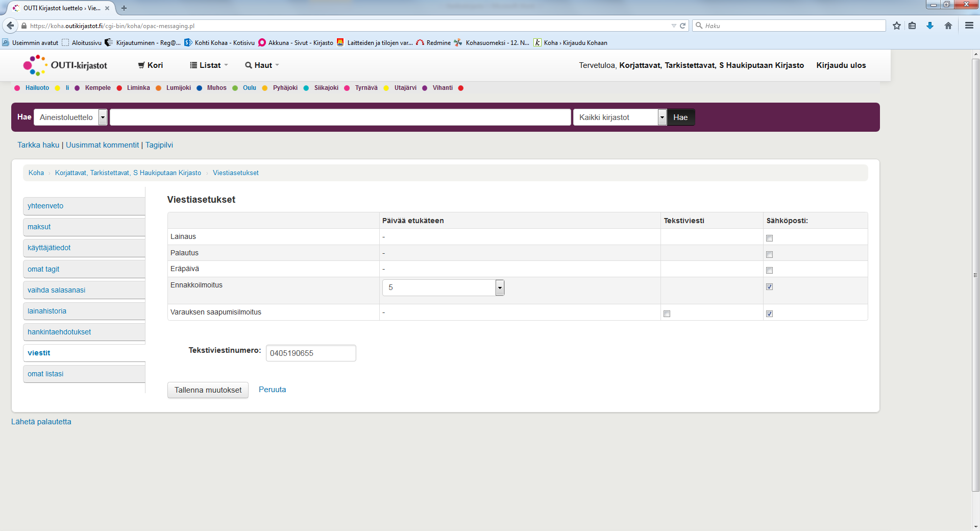Open the Aloitussivu bookmark
This screenshot has height=531, width=980.
coord(82,43)
